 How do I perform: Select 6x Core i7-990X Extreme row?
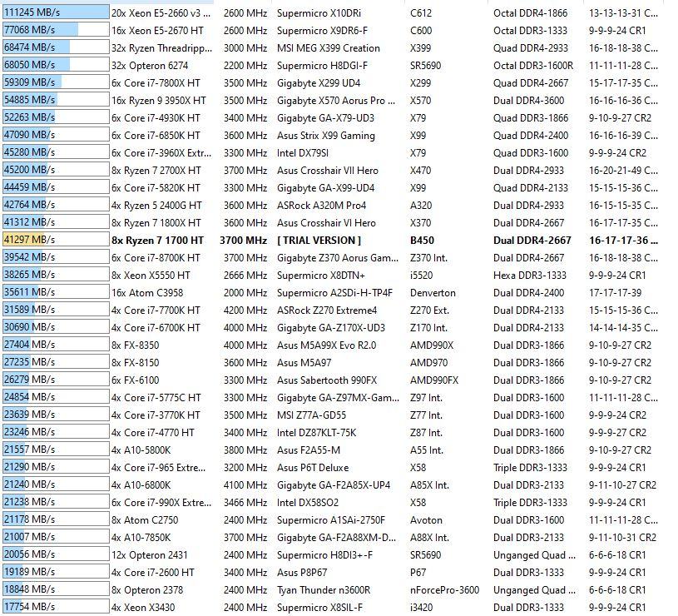[x=330, y=502]
